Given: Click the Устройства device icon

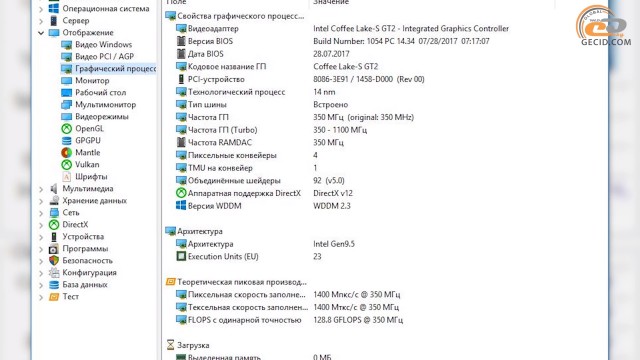Looking at the screenshot, I should tap(54, 237).
